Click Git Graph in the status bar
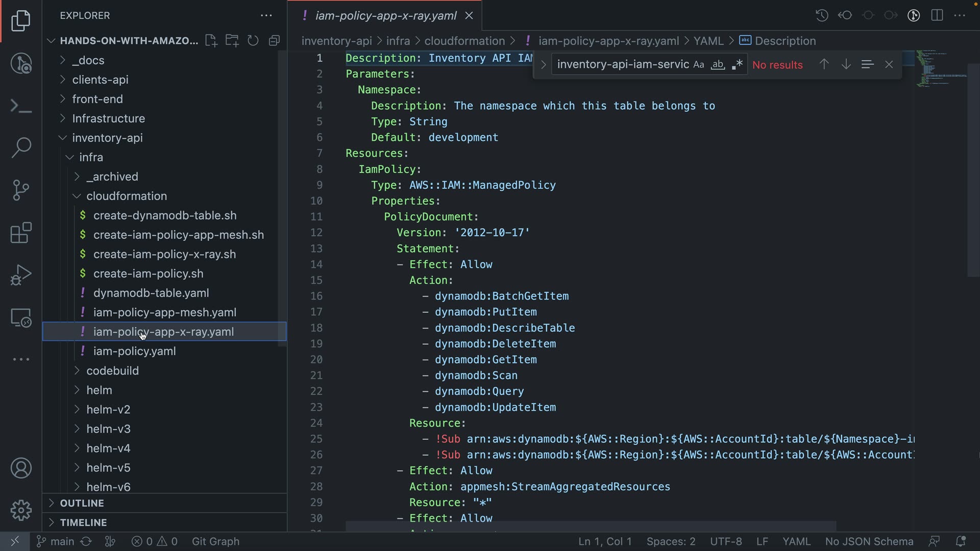980x551 pixels. (215, 541)
